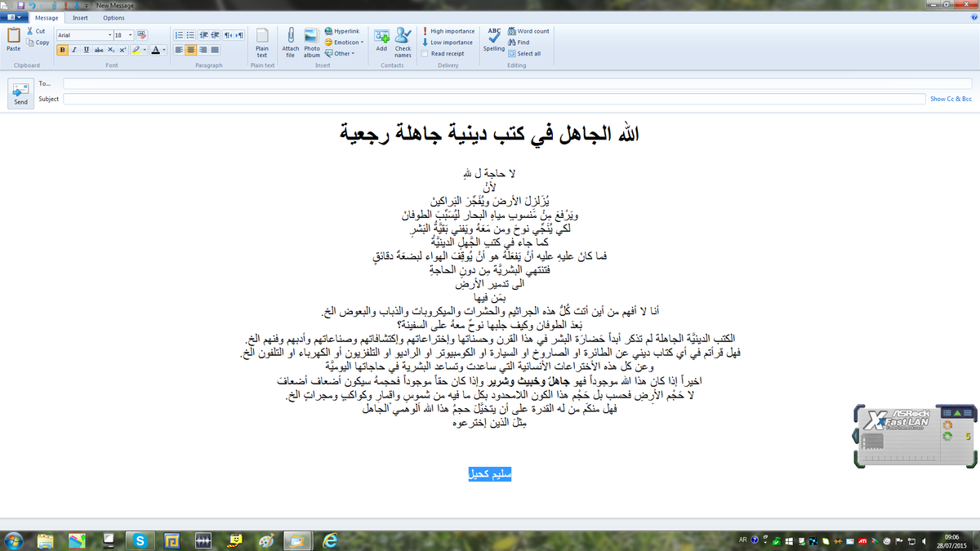The height and width of the screenshot is (551, 980).
Task: Toggle Bold formatting button
Action: tap(62, 50)
